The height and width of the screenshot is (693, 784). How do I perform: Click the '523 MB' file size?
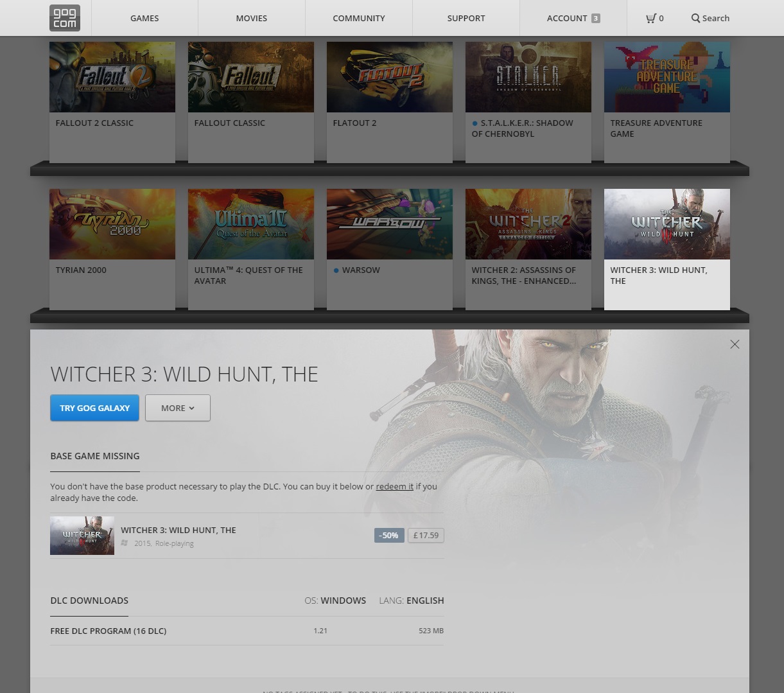(431, 631)
